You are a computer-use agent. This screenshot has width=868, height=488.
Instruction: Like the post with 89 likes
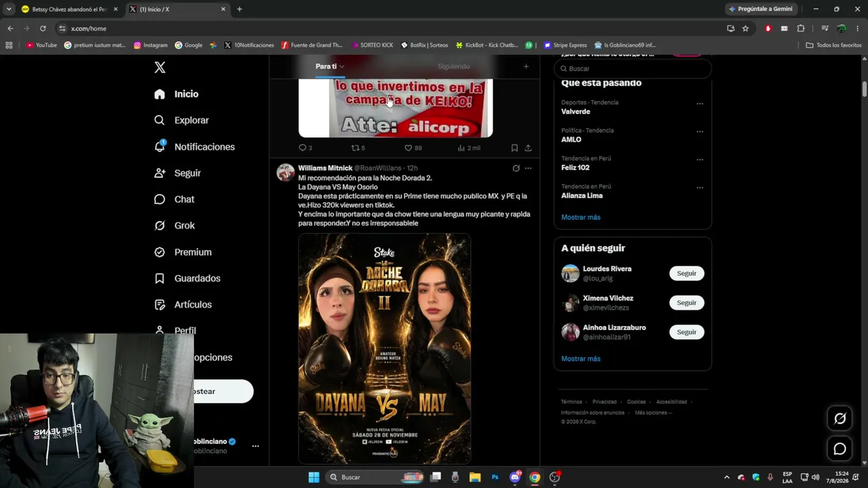413,148
